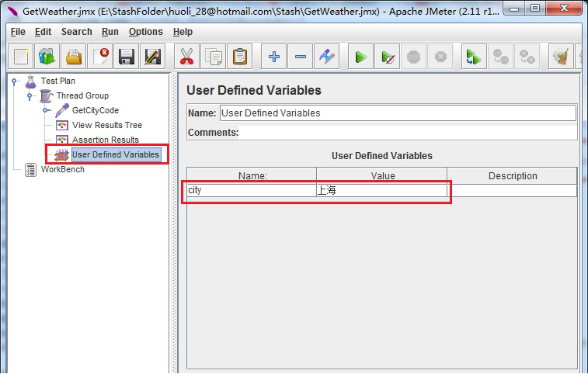
Task: Click the User Defined Variables tree icon
Action: point(62,154)
